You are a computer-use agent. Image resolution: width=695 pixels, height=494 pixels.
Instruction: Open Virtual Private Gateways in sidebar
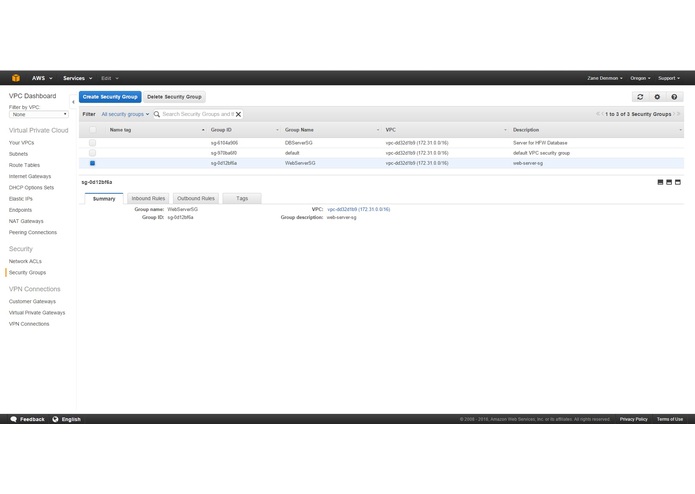(x=37, y=313)
